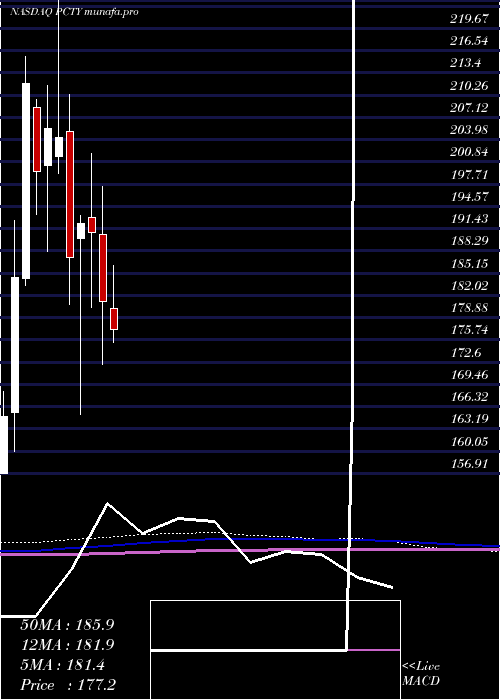Click the 219.67 price axis label
Screen dimensions: 500x700
tap(469, 19)
